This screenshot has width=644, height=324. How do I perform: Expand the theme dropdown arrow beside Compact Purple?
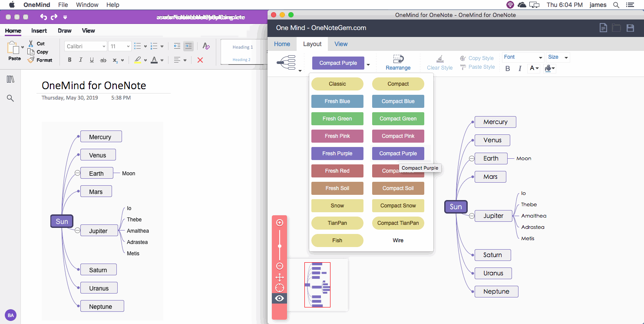click(x=368, y=65)
